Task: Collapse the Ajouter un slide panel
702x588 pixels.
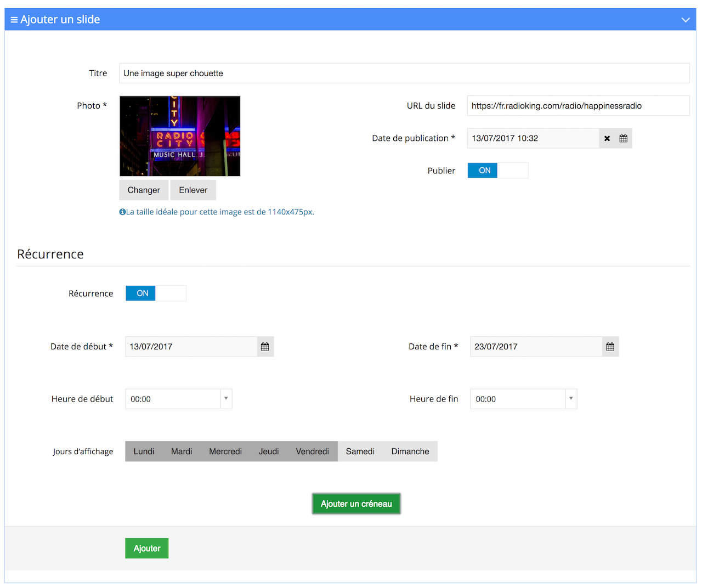Action: (686, 19)
